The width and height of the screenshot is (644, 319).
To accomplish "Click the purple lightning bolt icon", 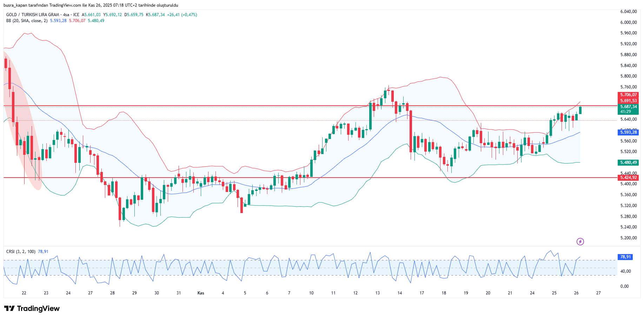I will (580, 241).
